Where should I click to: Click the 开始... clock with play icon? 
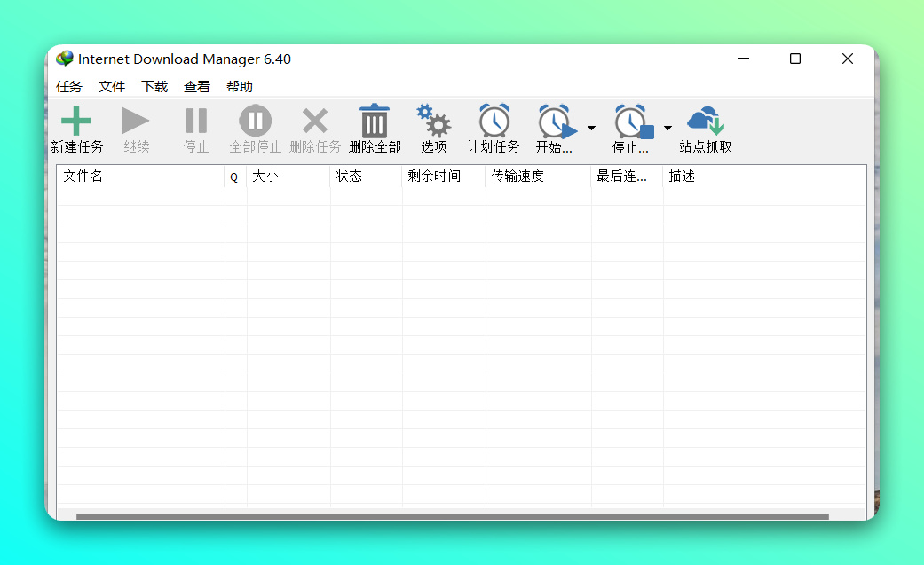point(557,122)
